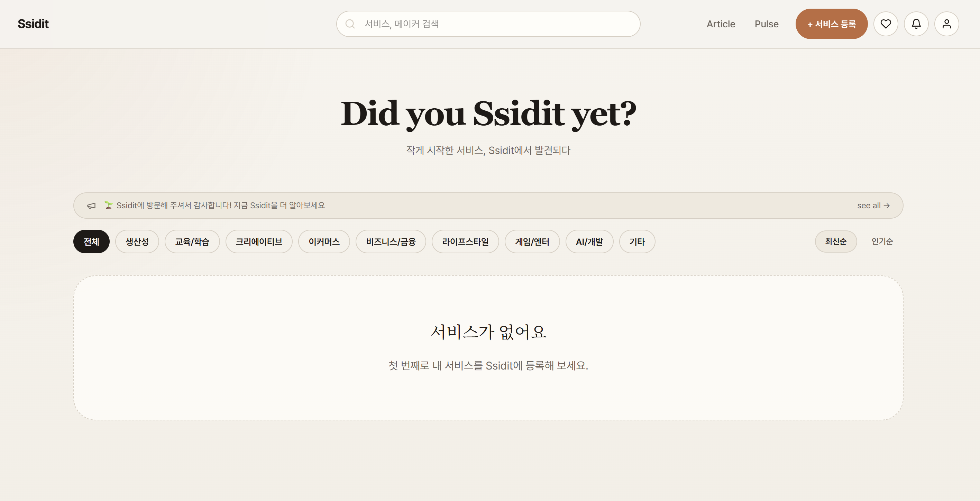This screenshot has height=501, width=980.
Task: Filter by AI/개발 category
Action: point(589,242)
